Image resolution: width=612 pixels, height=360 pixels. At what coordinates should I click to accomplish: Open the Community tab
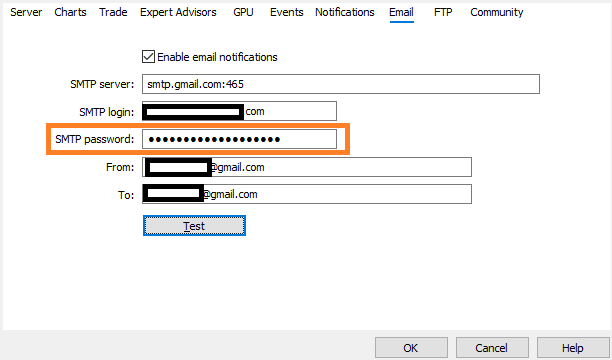click(x=496, y=12)
